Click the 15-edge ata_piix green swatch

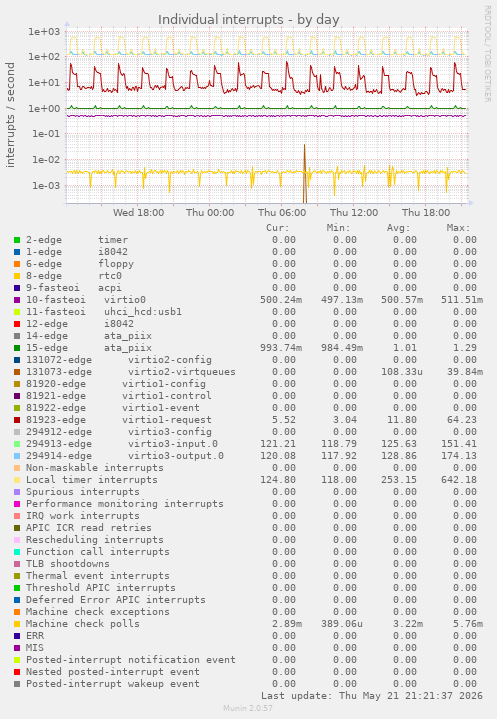click(17, 348)
